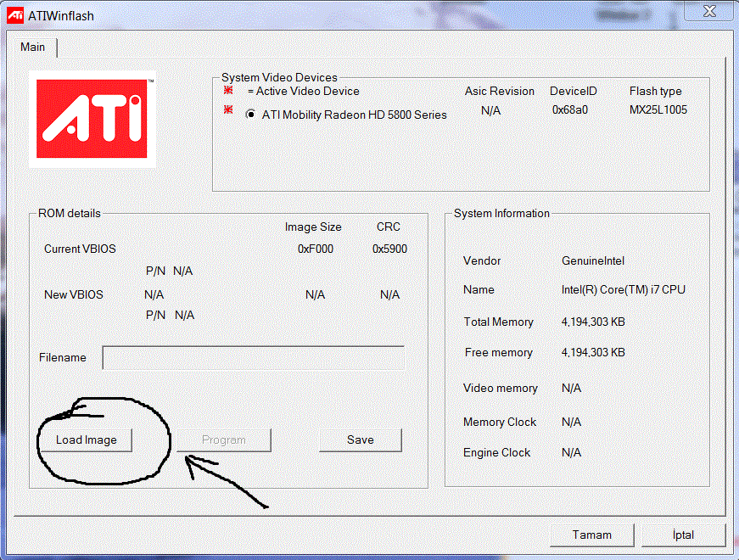Click the DeviceID column header
739x560 pixels.
(x=574, y=91)
